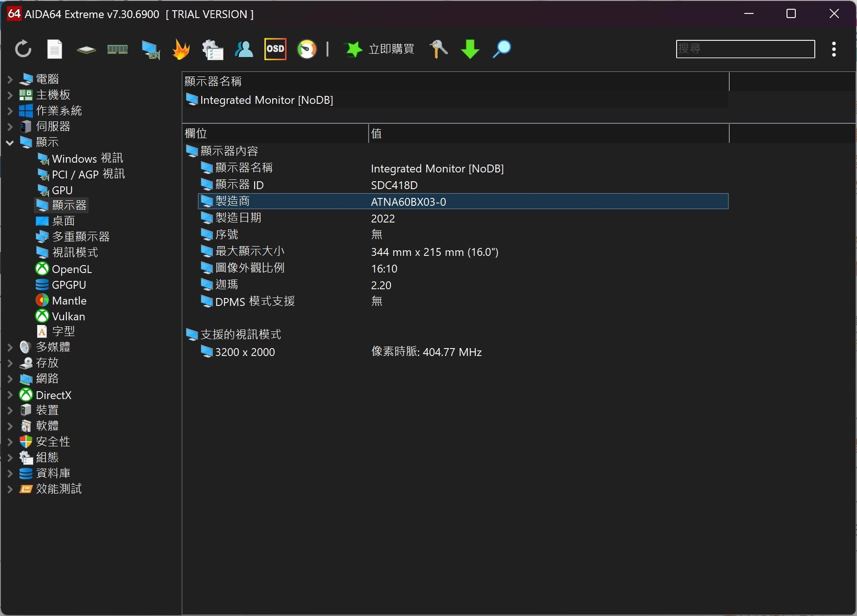
Task: Open the Vulkan tree item
Action: (61, 316)
